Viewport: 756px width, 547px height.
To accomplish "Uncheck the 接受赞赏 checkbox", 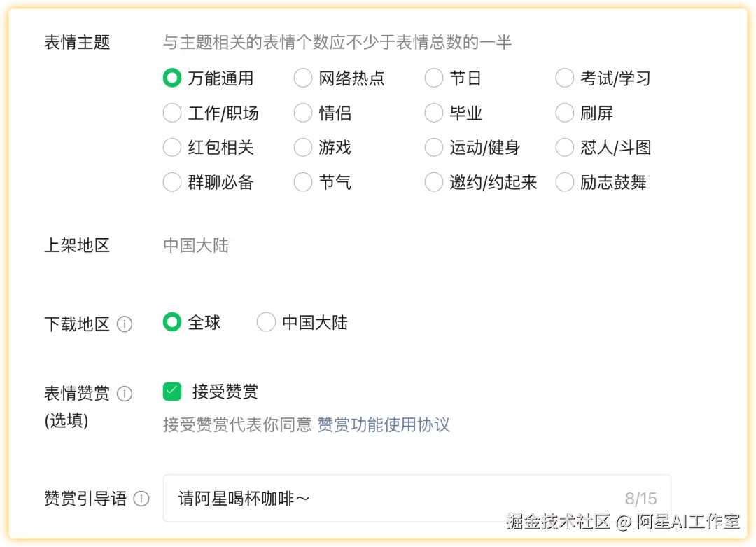I will point(172,393).
